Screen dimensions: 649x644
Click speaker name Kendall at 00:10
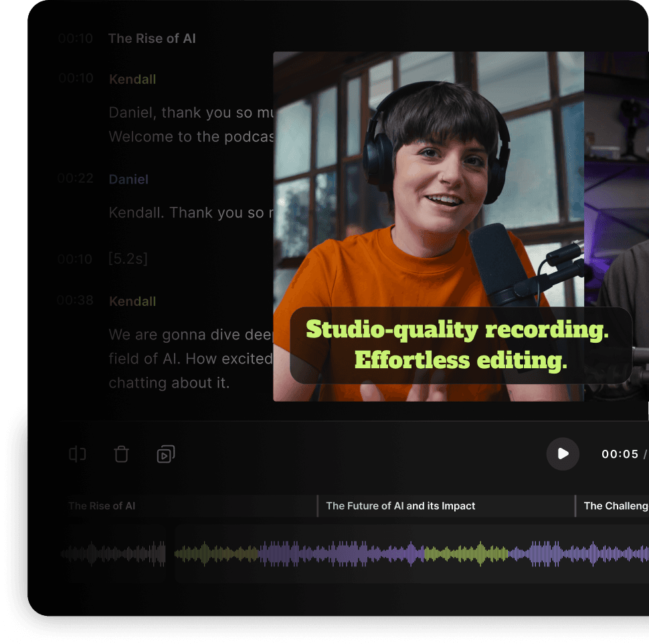pos(132,79)
